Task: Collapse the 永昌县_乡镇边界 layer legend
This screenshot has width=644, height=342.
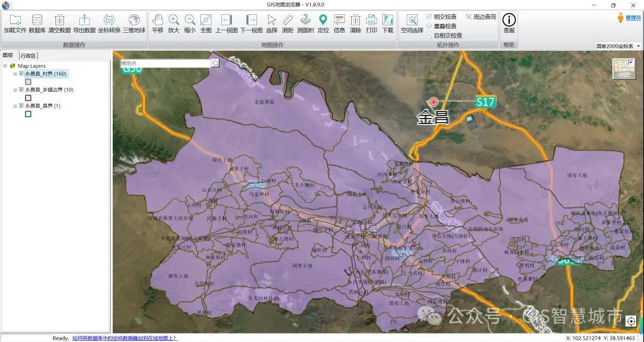Action: click(x=15, y=90)
